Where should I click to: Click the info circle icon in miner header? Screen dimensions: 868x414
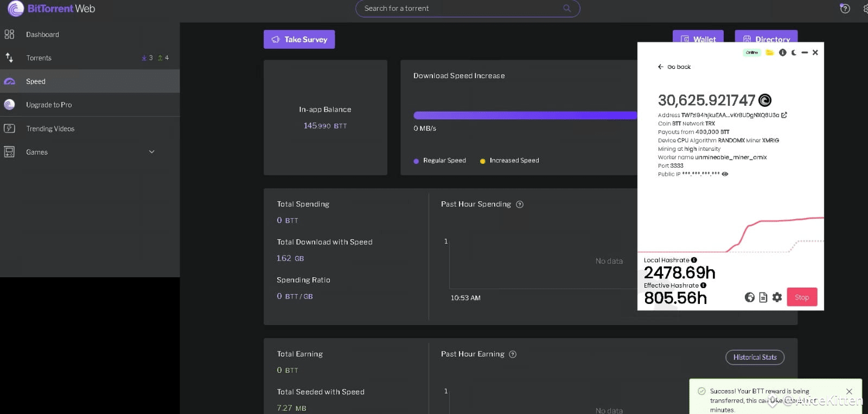coord(782,53)
